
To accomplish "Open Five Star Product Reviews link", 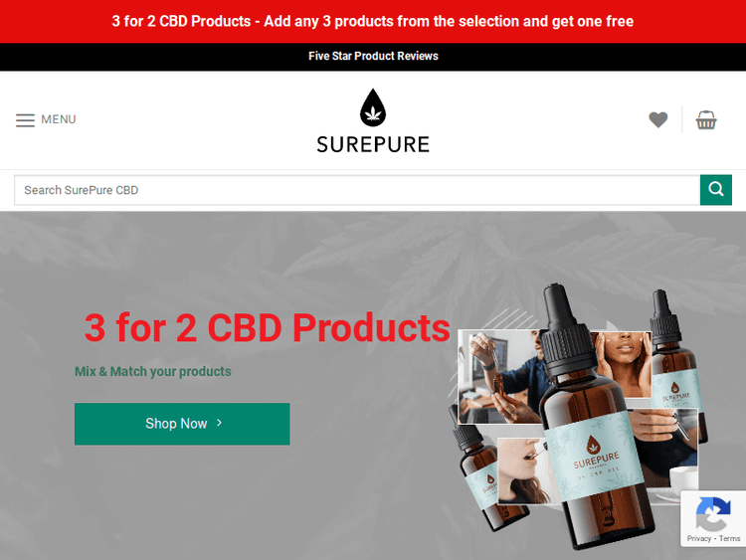I will pyautogui.click(x=373, y=56).
